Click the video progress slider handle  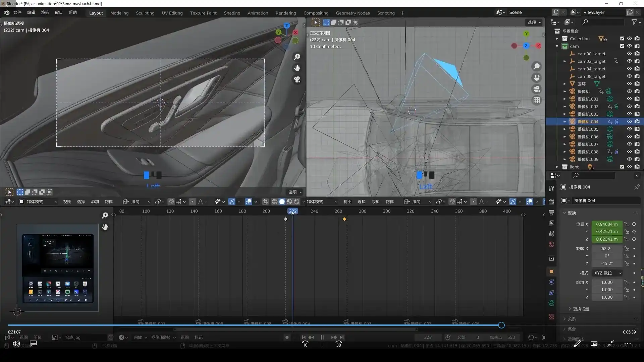(x=501, y=325)
